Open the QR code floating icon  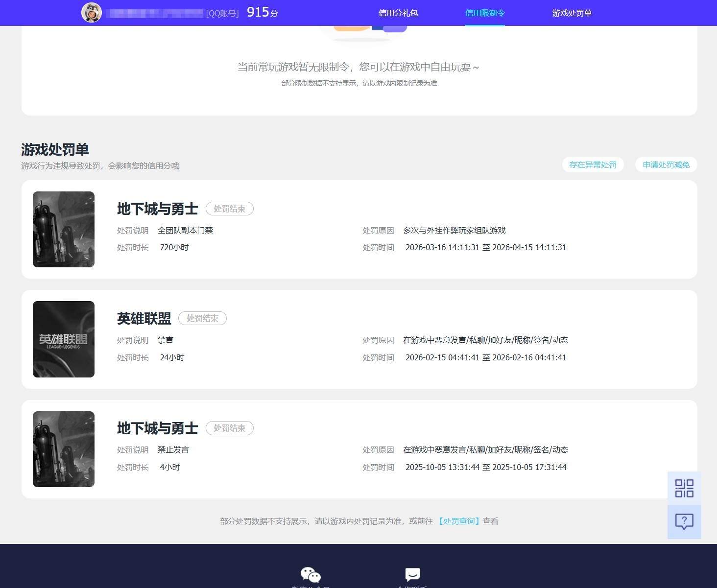(684, 488)
